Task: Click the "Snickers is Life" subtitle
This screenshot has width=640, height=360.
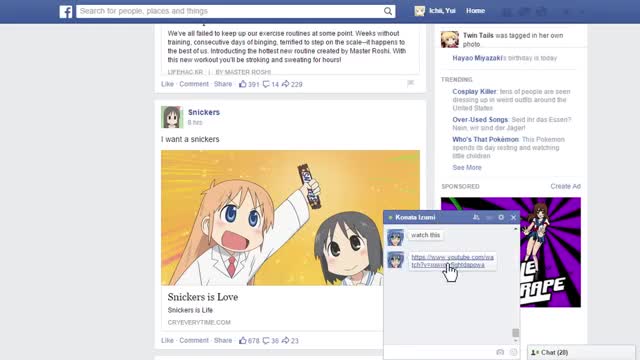Action: (190, 310)
